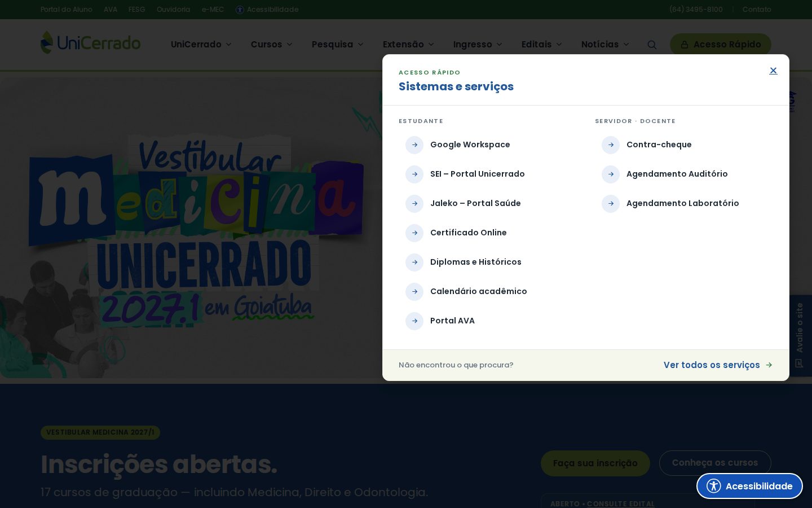The width and height of the screenshot is (812, 508).
Task: Click the arrow icon beside Certificado Online
Action: tap(414, 233)
